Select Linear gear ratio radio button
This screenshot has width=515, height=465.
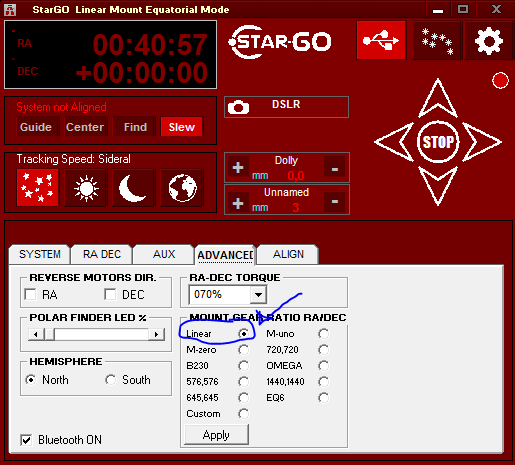pos(244,334)
